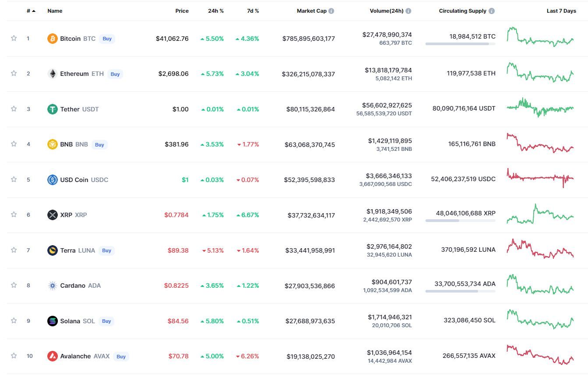The width and height of the screenshot is (588, 375).
Task: Click Avalanche's market cap $19,138,025,270
Action: (x=311, y=357)
